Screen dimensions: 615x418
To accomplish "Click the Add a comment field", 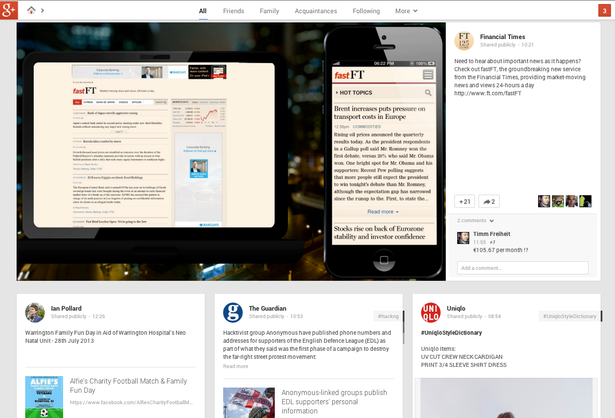I will coord(522,268).
